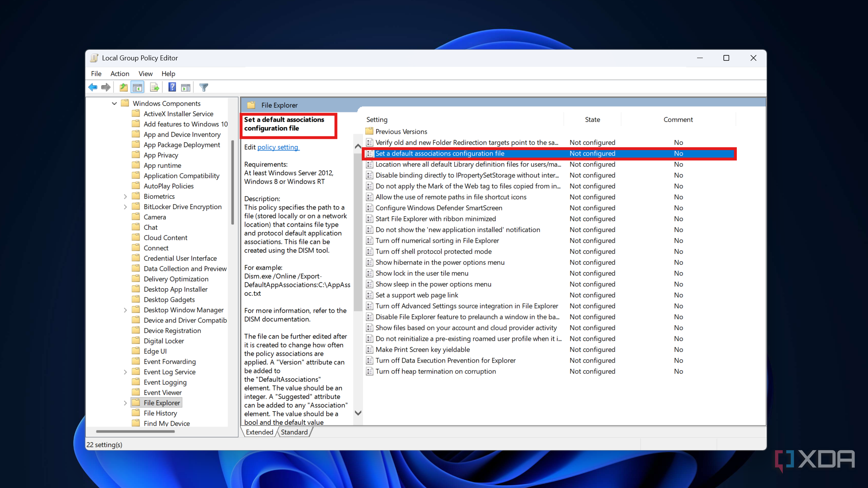The height and width of the screenshot is (488, 868).
Task: Open the View menu
Action: 145,73
